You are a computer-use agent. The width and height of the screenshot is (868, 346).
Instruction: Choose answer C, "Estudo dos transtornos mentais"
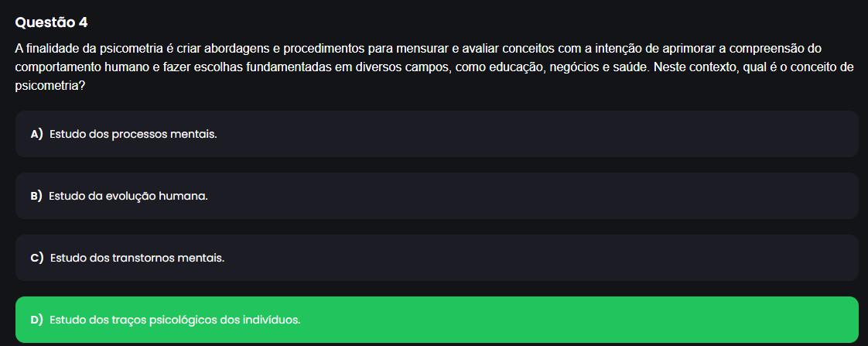137,258
